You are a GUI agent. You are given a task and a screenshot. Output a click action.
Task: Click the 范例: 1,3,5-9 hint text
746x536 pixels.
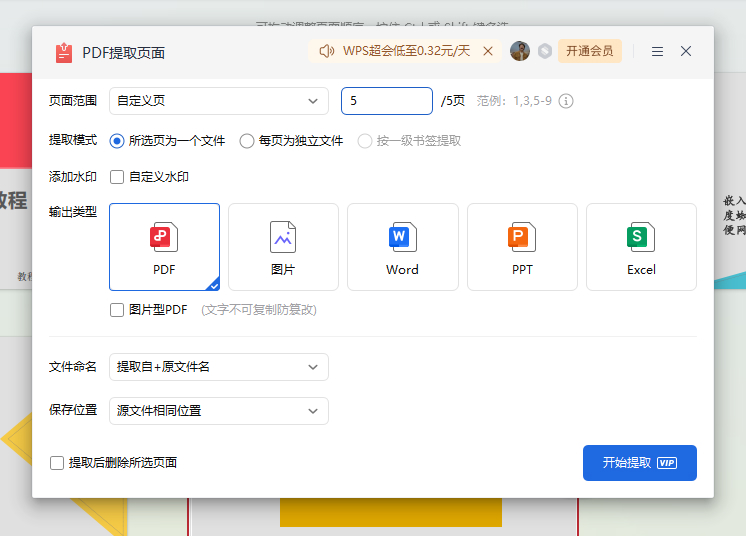point(514,101)
